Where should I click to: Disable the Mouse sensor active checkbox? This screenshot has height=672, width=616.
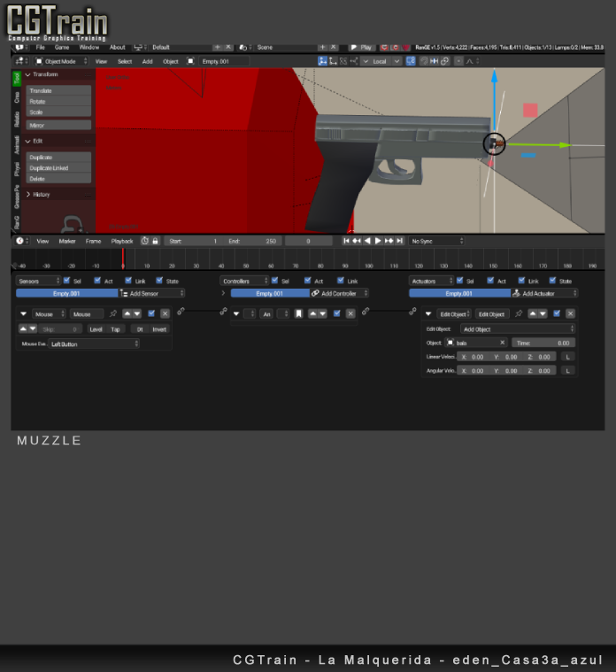[151, 313]
